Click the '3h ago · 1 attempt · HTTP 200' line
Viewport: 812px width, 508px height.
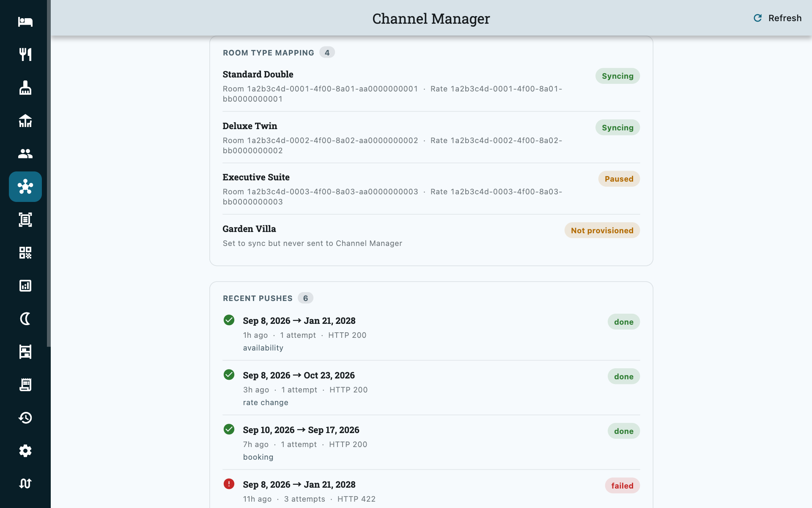point(305,390)
